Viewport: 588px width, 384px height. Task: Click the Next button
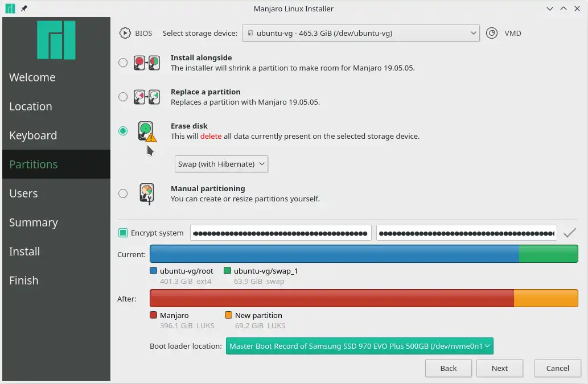pyautogui.click(x=500, y=368)
